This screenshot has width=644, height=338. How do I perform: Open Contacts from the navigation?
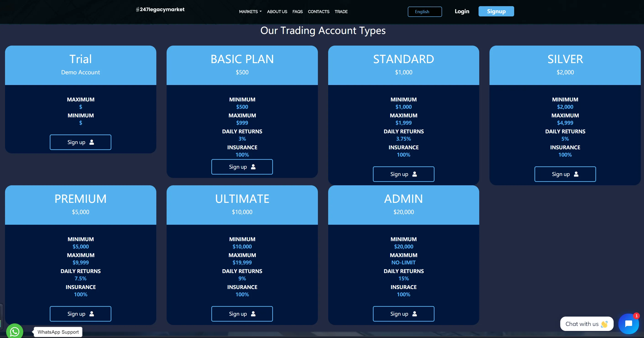coord(319,11)
